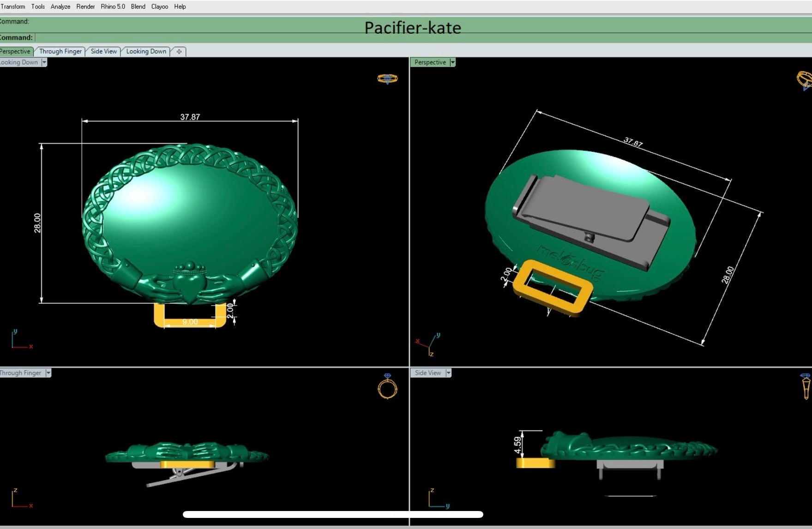Add a new viewport tab with plus icon

tap(179, 52)
